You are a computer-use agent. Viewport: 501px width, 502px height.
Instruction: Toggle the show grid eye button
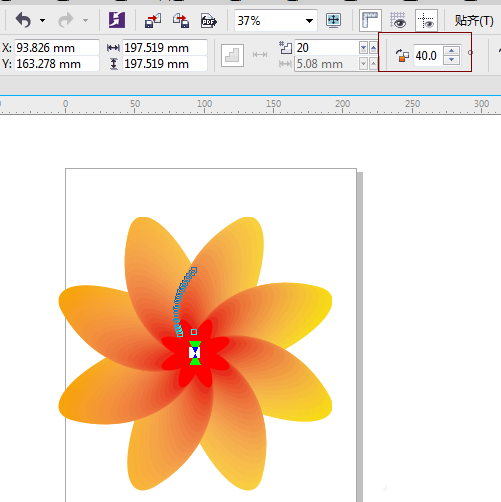(x=398, y=21)
